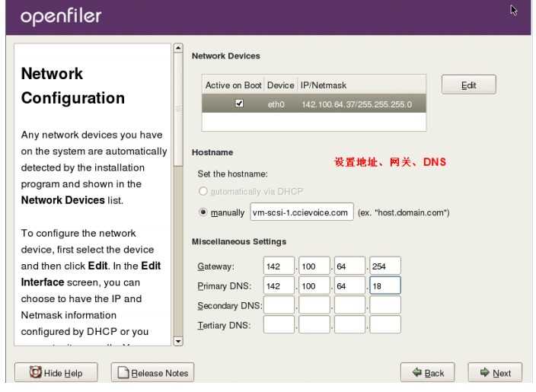
Task: Click the help panel scrollbar thumb
Action: click(x=178, y=110)
